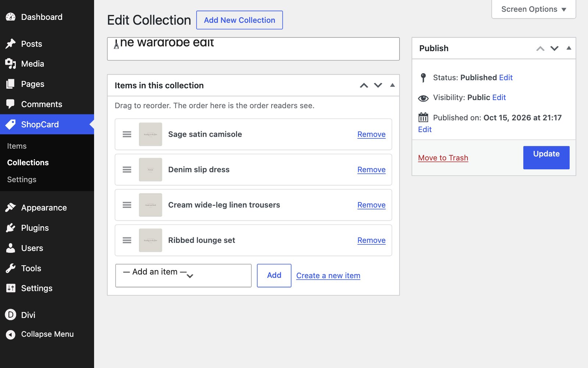The height and width of the screenshot is (368, 588).
Task: Edit the Visibility setting
Action: coord(499,98)
